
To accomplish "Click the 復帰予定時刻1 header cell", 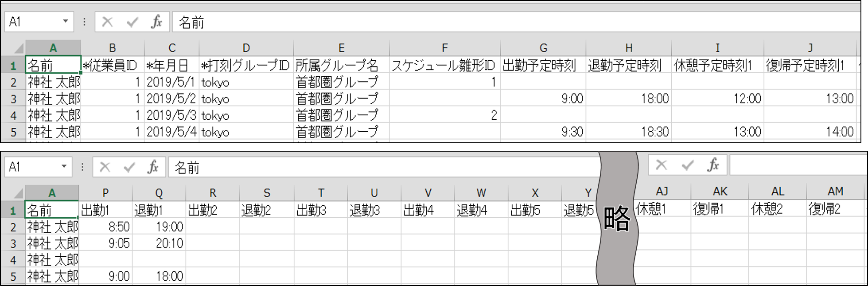I will click(810, 65).
